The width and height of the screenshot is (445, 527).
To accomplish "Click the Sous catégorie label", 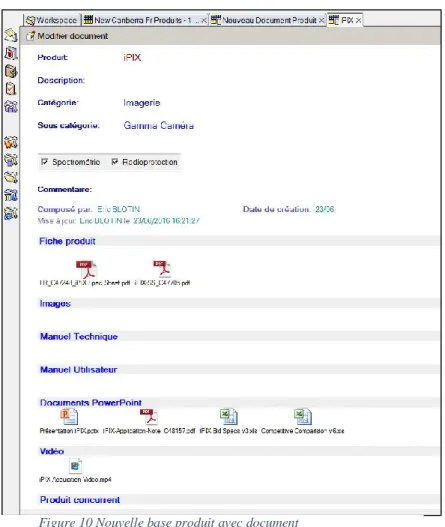I will point(68,125).
